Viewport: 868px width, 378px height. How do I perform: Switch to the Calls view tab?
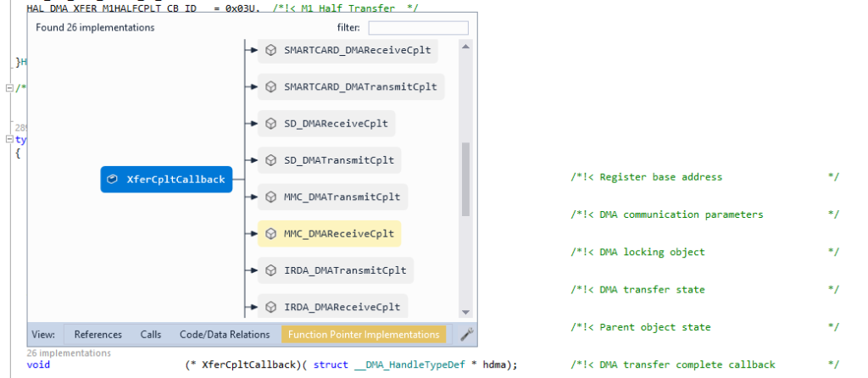150,335
